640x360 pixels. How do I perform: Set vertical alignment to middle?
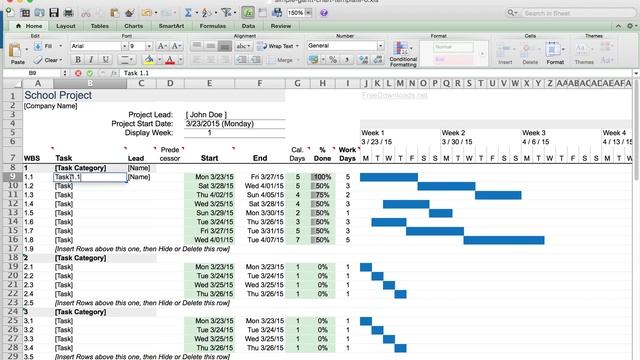point(211,46)
